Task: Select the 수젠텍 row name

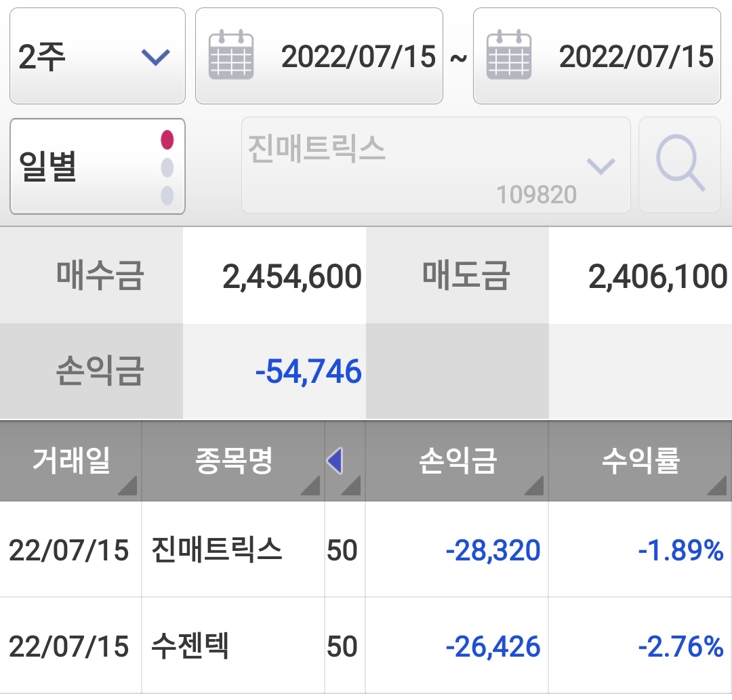Action: coord(190,645)
